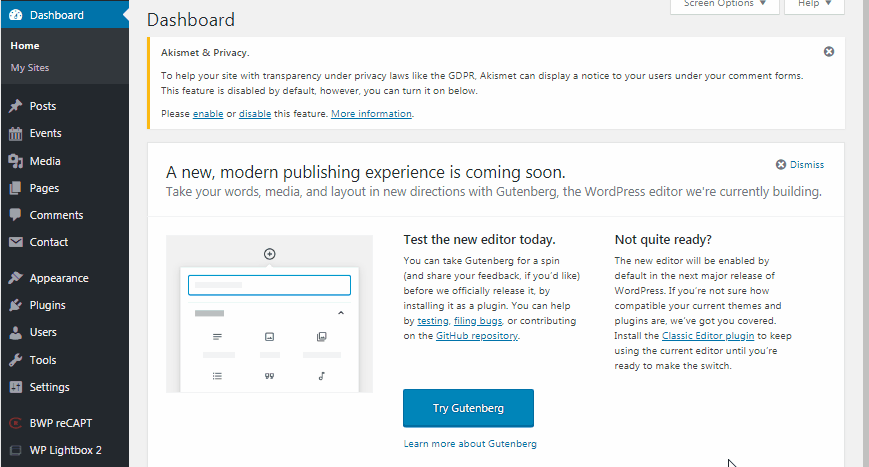869x467 pixels.
Task: Click the list block icon in preview
Action: tap(217, 376)
